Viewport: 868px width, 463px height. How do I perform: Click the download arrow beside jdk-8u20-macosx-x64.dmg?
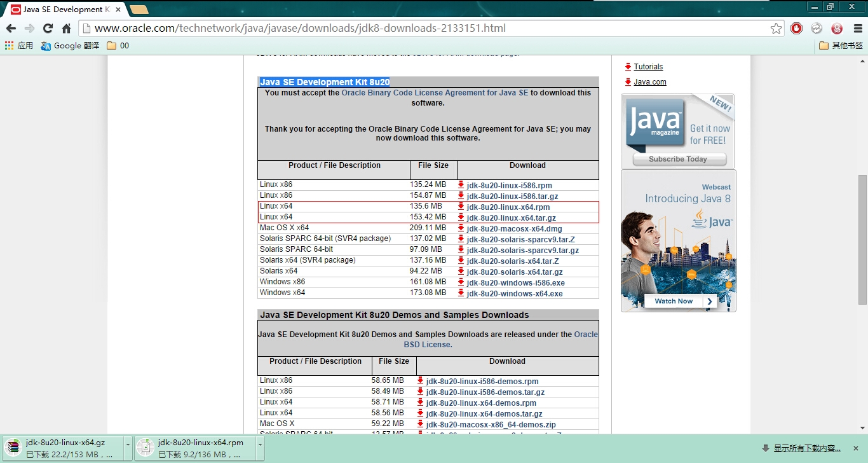point(461,228)
